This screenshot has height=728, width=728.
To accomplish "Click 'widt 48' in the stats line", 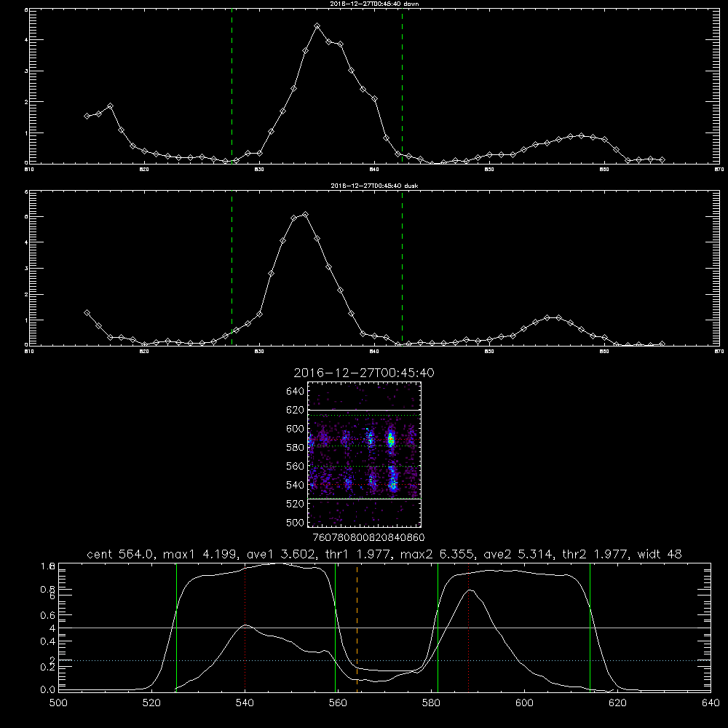I will [660, 554].
